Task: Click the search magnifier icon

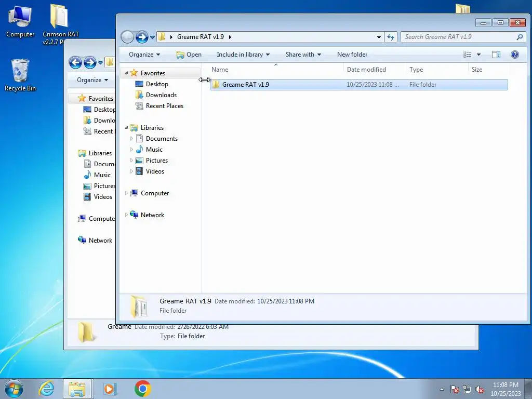Action: tap(520, 37)
